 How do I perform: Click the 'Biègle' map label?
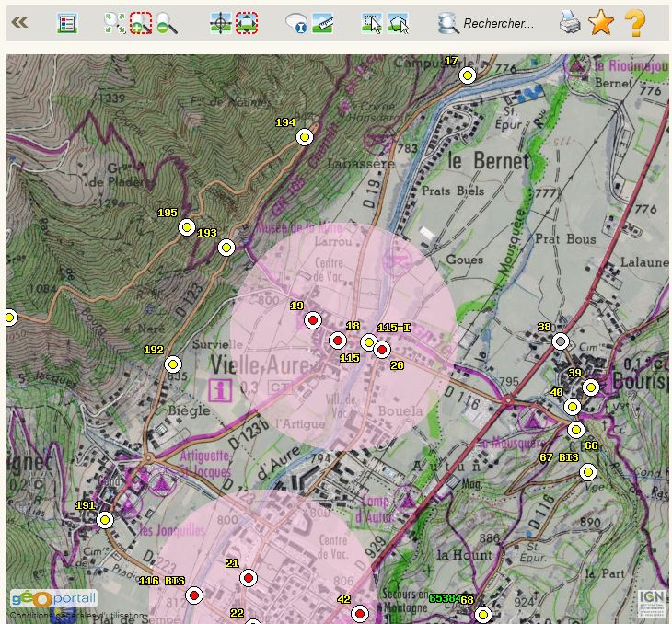click(x=189, y=410)
